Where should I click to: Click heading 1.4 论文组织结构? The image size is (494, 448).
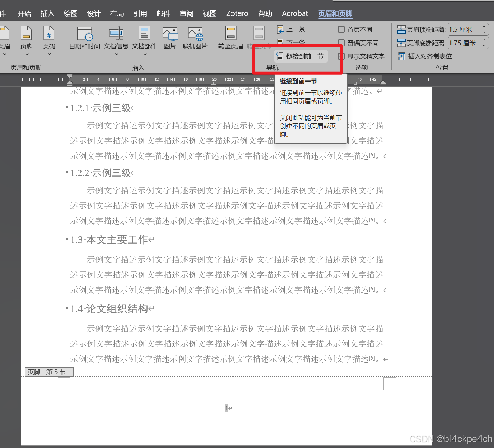tap(109, 308)
